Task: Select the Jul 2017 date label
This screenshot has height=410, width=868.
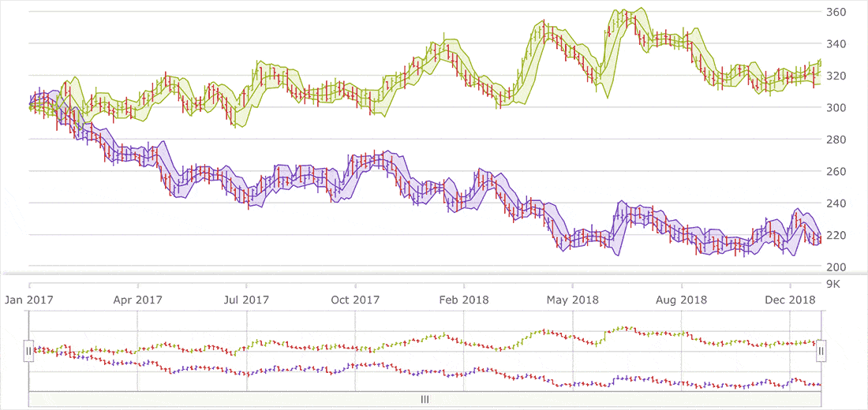Action: point(245,300)
